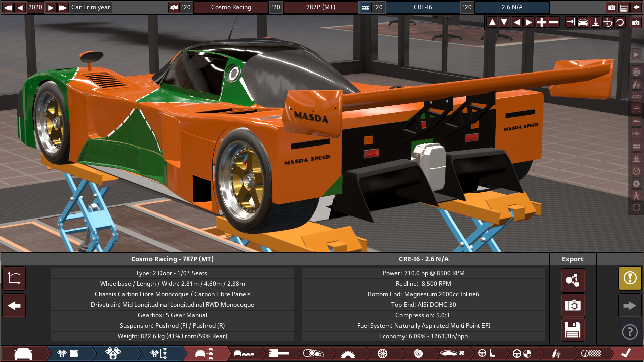The image size is (644, 362).
Task: Open the steering wheel safety tab
Action: coord(521,353)
